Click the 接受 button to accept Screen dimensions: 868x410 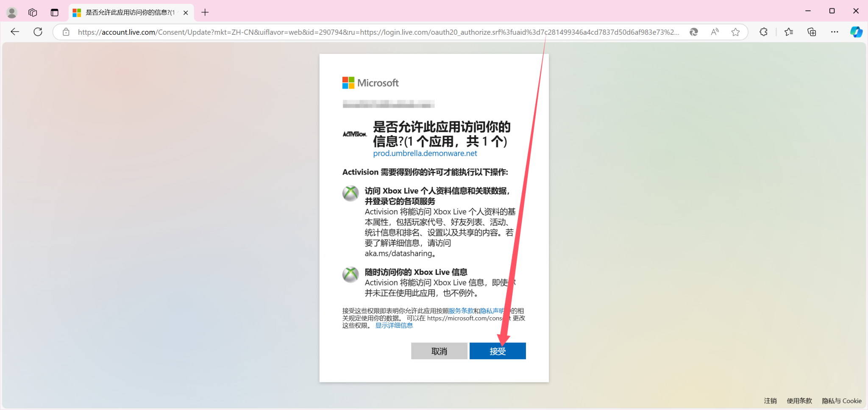[x=497, y=351]
